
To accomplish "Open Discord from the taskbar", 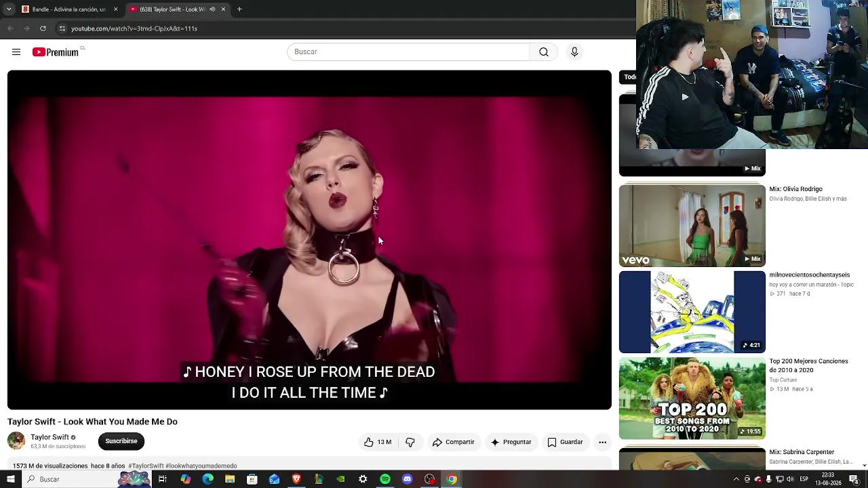I will tap(407, 479).
